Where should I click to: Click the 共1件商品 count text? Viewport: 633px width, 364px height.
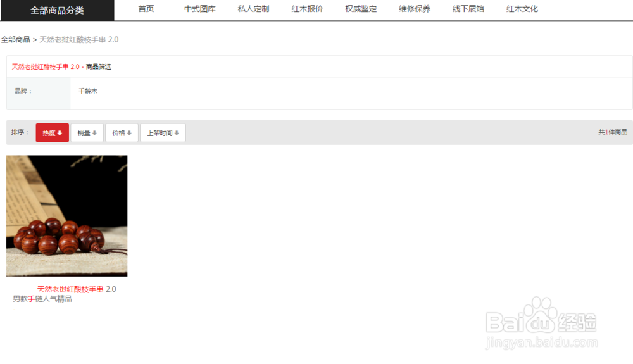click(x=613, y=132)
